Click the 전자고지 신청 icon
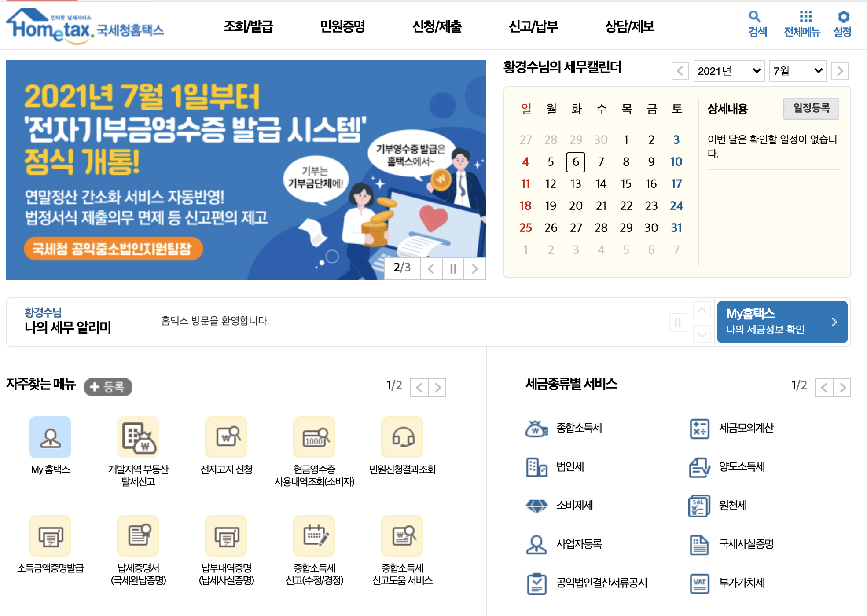The image size is (867, 616). [x=226, y=437]
